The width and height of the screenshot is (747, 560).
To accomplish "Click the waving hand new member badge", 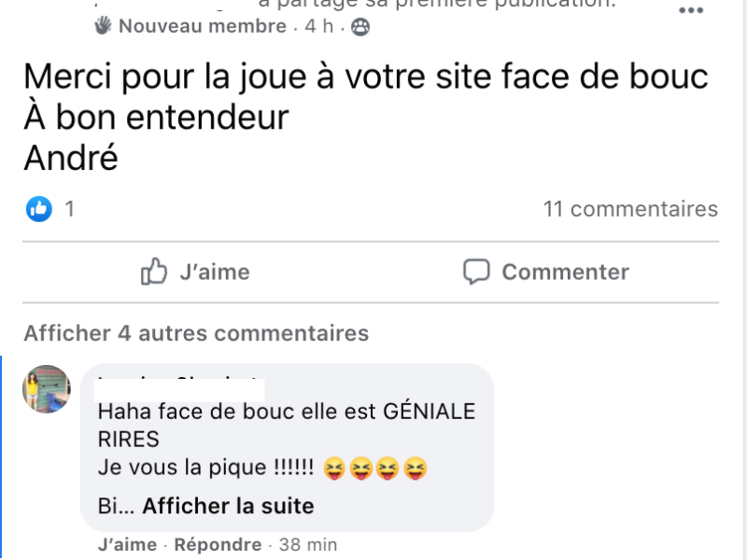I will [103, 26].
